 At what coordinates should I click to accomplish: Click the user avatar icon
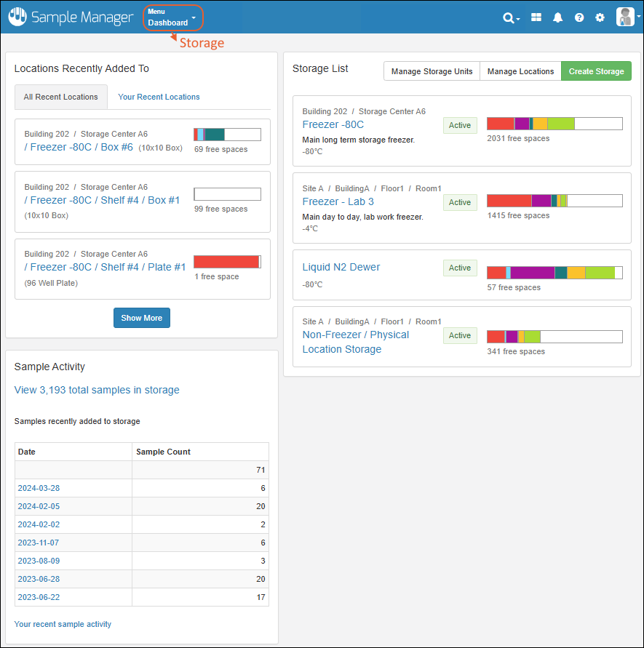(624, 17)
